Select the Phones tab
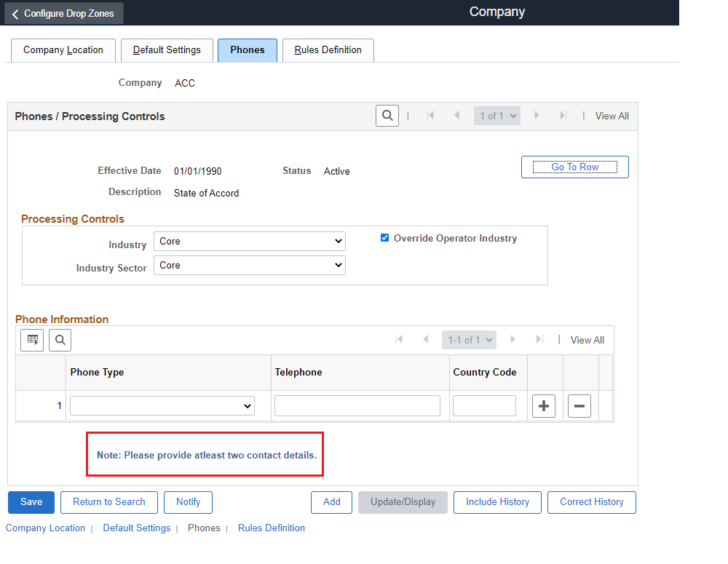The image size is (728, 564). pos(248,50)
